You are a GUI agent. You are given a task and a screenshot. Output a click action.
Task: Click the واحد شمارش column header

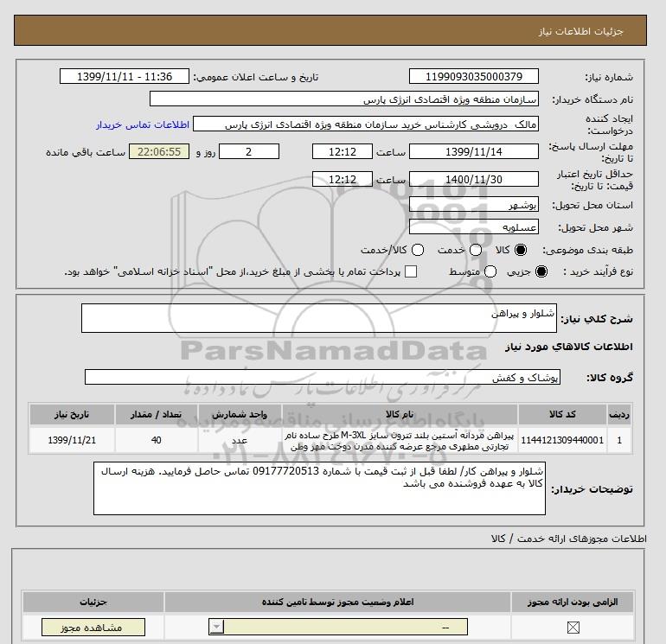click(x=240, y=414)
